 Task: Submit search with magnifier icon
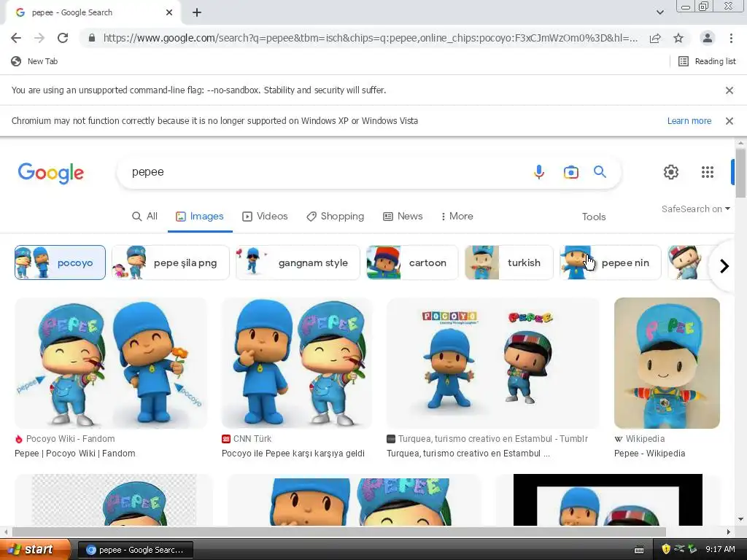click(x=600, y=172)
